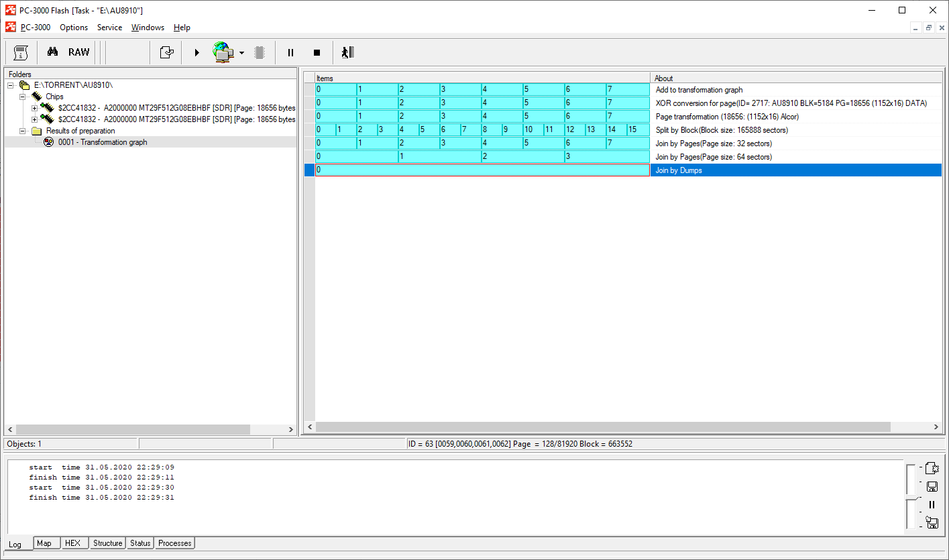Switch to the Structure tab

click(107, 543)
